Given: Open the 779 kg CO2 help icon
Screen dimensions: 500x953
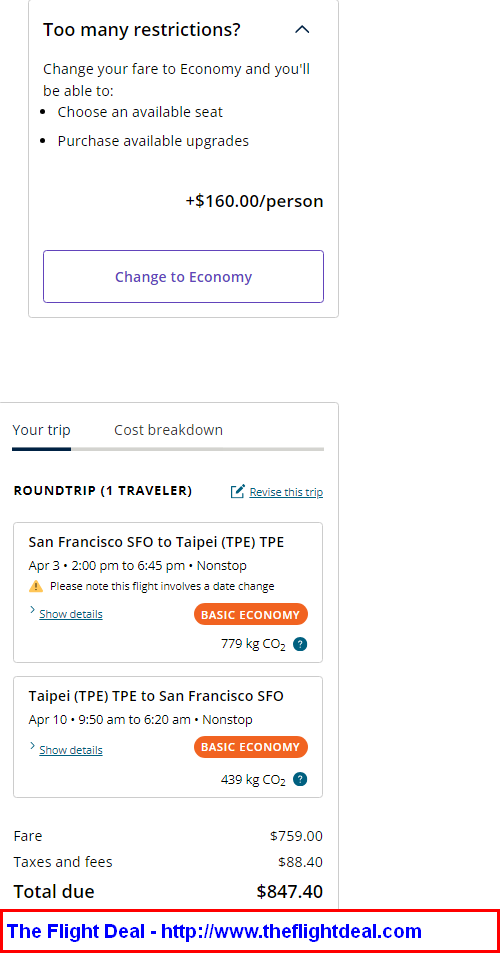Looking at the screenshot, I should tap(300, 644).
